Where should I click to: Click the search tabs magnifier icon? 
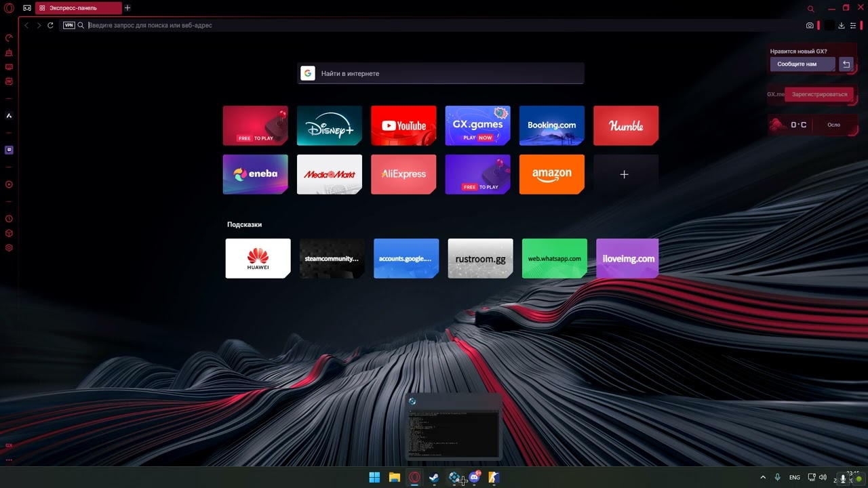(x=810, y=9)
